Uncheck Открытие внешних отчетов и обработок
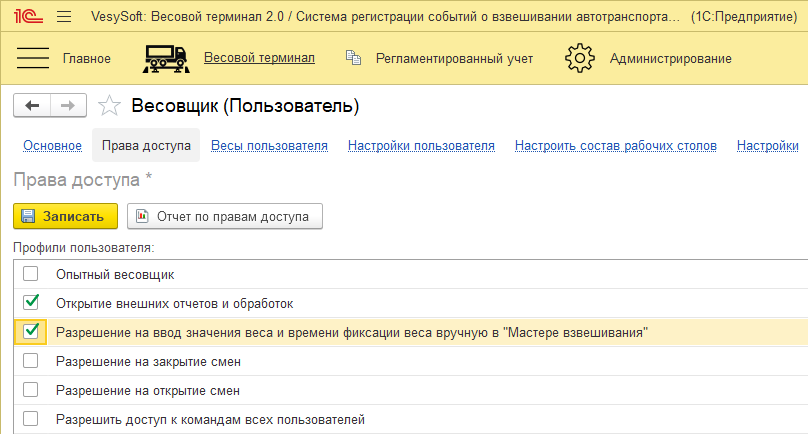The height and width of the screenshot is (434, 808). (31, 302)
